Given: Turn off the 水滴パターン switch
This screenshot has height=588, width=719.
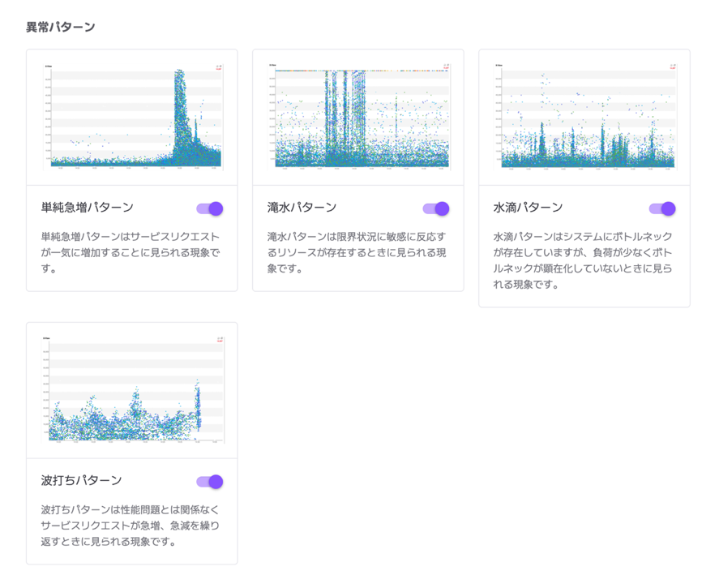Looking at the screenshot, I should 662,208.
